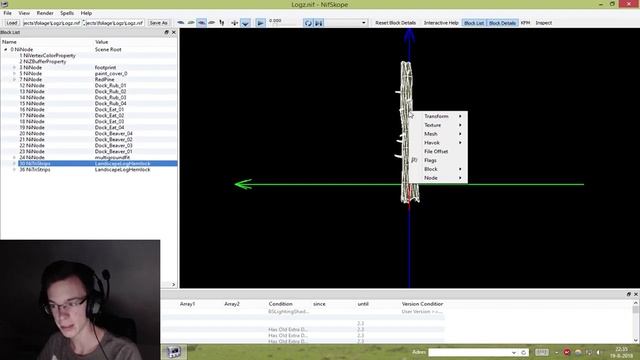
Task: Select 23 NiNode Dock_Beaver_01 row
Action: tap(89, 151)
